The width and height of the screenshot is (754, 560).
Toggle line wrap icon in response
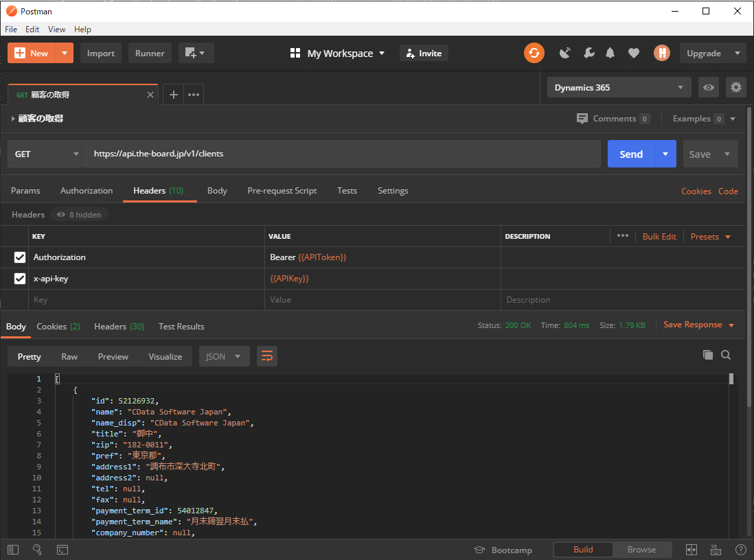point(267,356)
